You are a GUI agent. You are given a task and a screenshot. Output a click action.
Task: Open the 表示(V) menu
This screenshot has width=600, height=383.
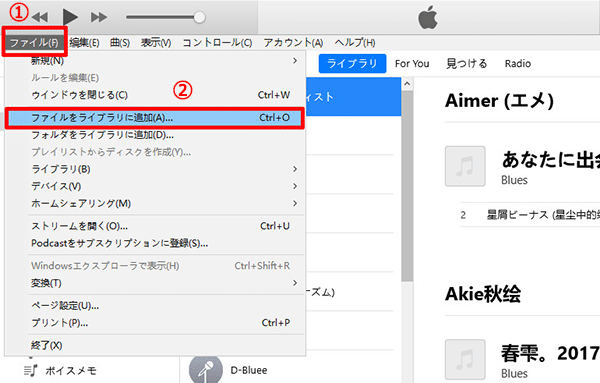click(156, 42)
